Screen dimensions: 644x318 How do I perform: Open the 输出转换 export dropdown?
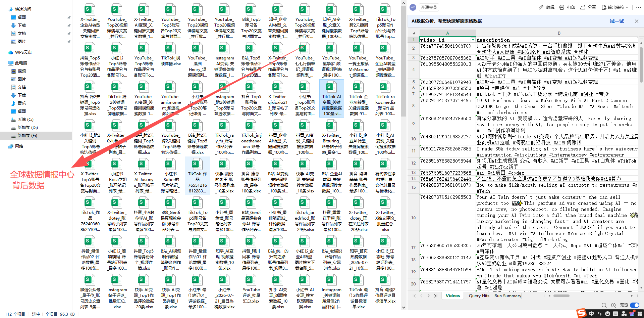615,7
